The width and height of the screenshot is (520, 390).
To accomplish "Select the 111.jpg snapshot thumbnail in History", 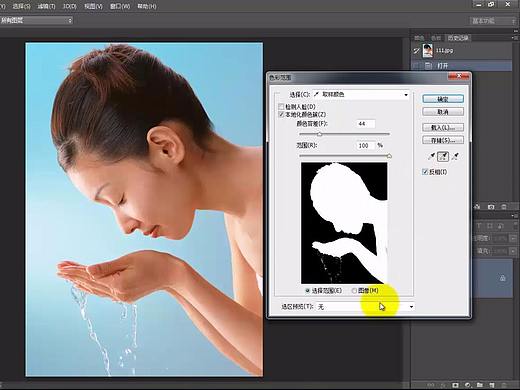I will pyautogui.click(x=427, y=50).
